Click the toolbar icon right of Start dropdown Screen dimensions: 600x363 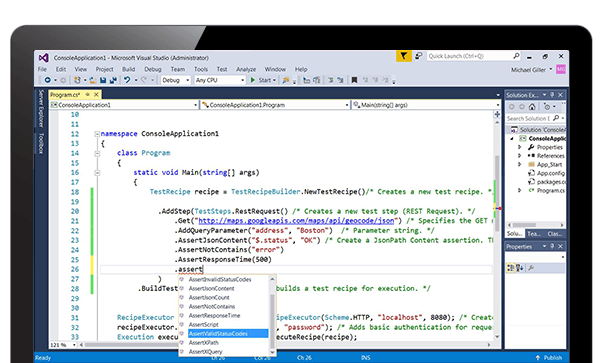pyautogui.click(x=285, y=80)
